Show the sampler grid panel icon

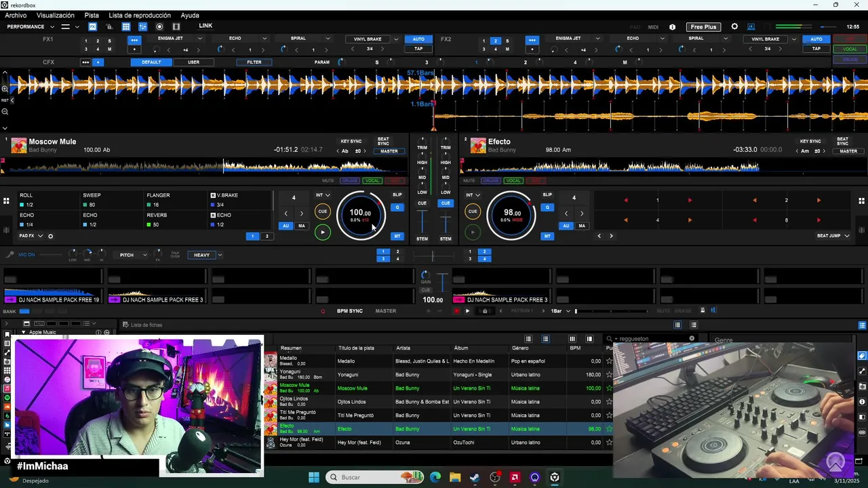126,26
